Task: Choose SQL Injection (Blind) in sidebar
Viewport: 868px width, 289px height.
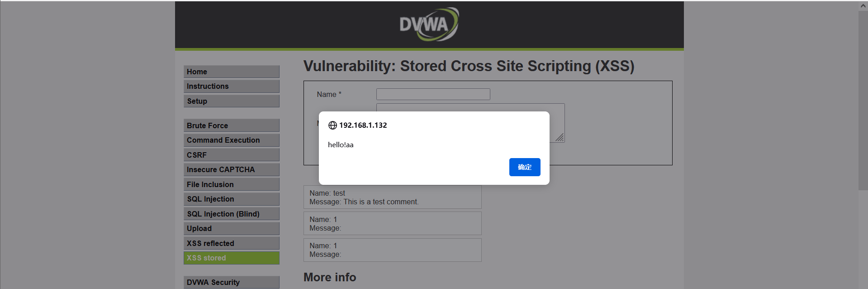Action: (x=232, y=214)
